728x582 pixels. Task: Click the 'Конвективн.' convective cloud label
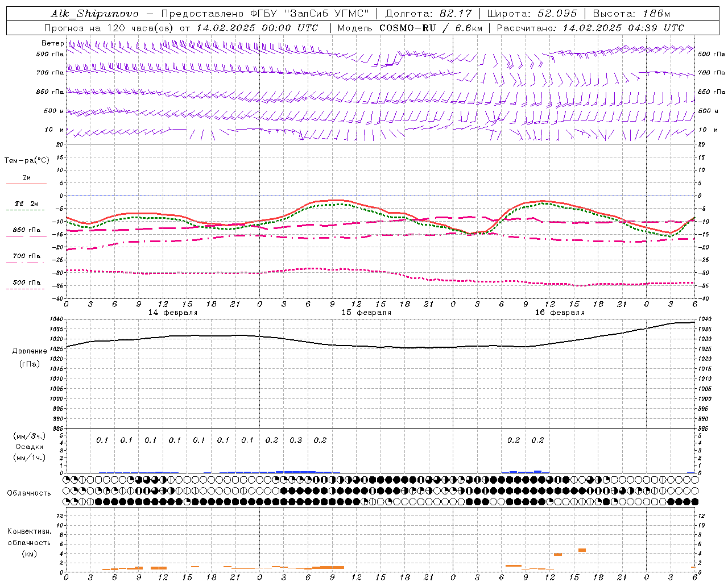(x=29, y=531)
